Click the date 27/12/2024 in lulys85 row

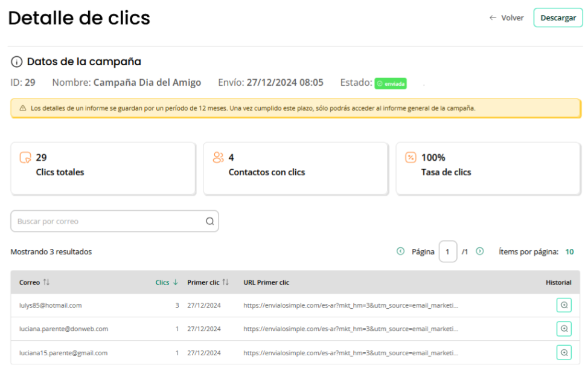pos(204,305)
